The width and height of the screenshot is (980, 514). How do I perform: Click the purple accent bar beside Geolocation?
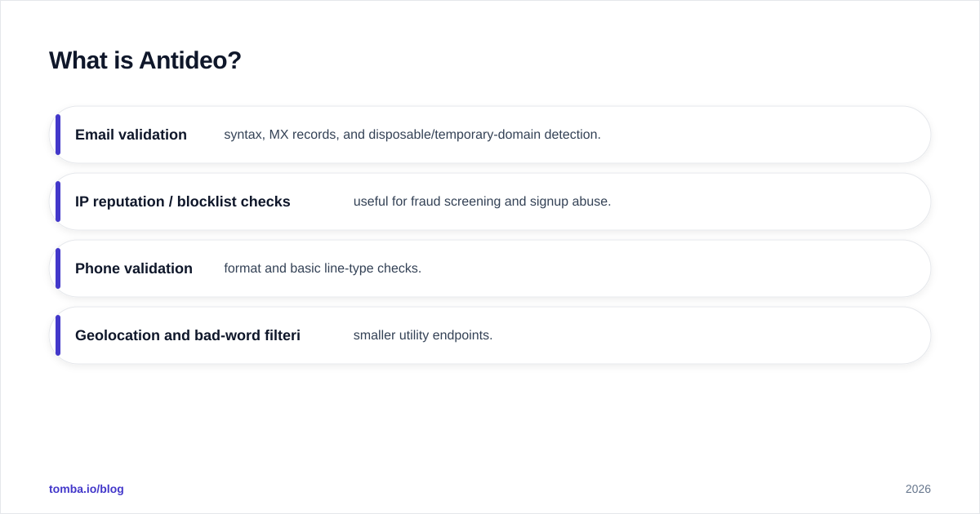(58, 335)
